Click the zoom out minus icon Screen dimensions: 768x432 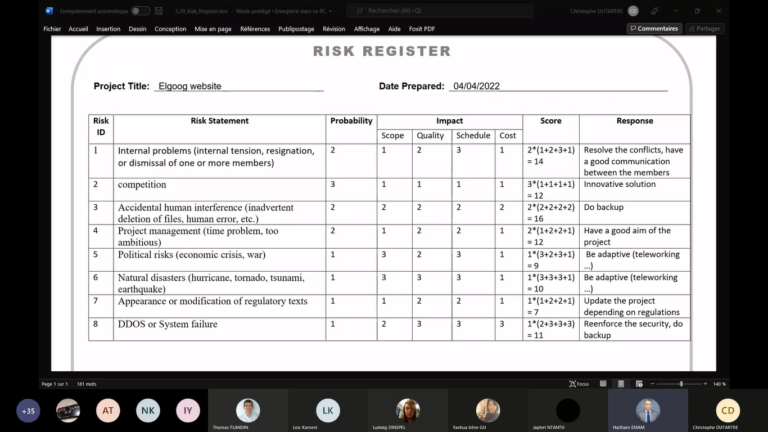point(652,384)
